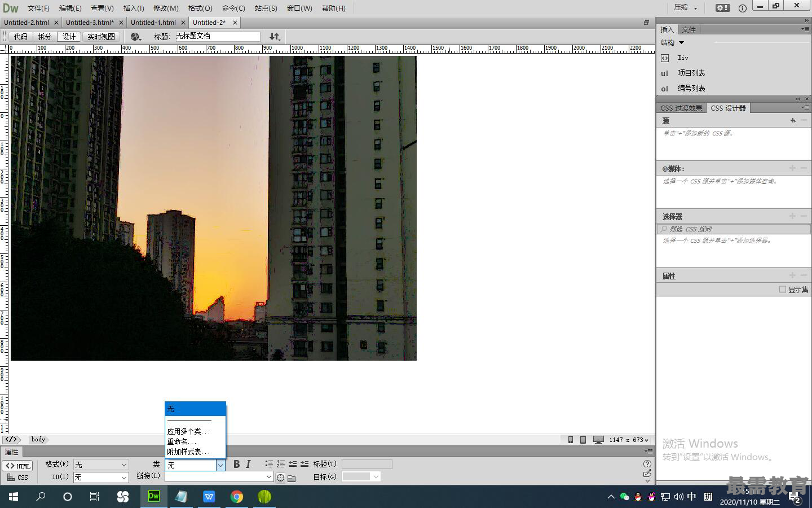Expand Properties panel bottom triangle
Screen dimensions: 812x508
pos(647,481)
